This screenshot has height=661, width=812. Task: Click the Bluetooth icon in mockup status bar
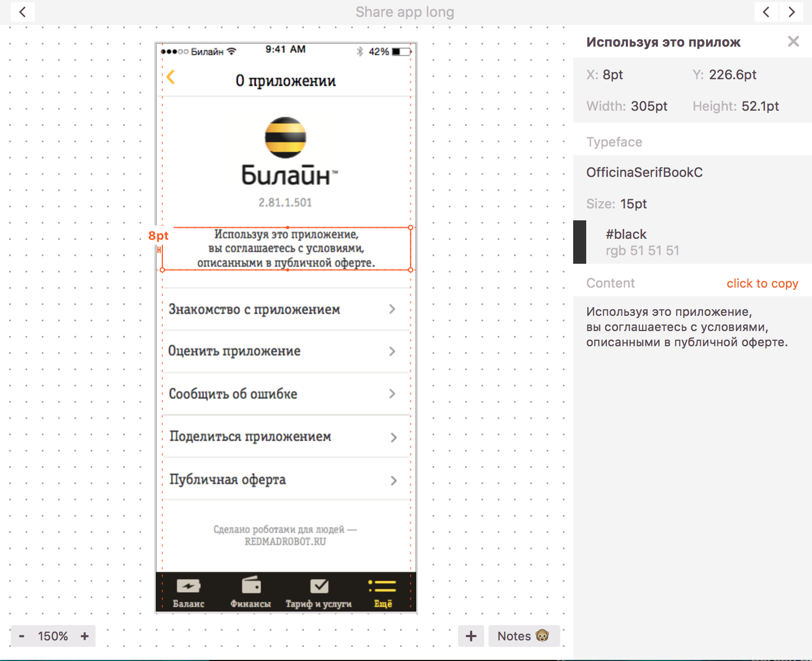[359, 52]
